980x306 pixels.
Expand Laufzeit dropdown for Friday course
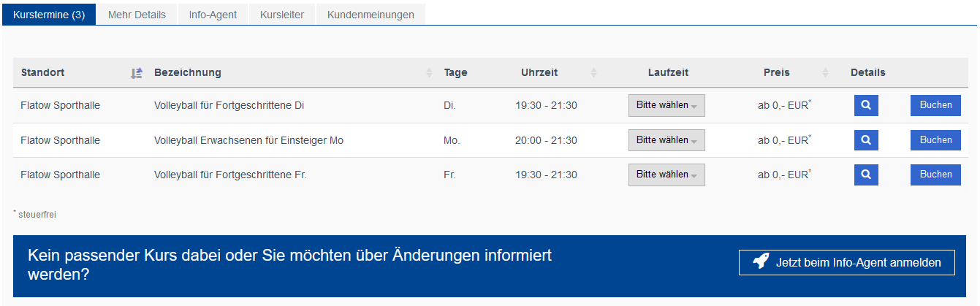(666, 175)
